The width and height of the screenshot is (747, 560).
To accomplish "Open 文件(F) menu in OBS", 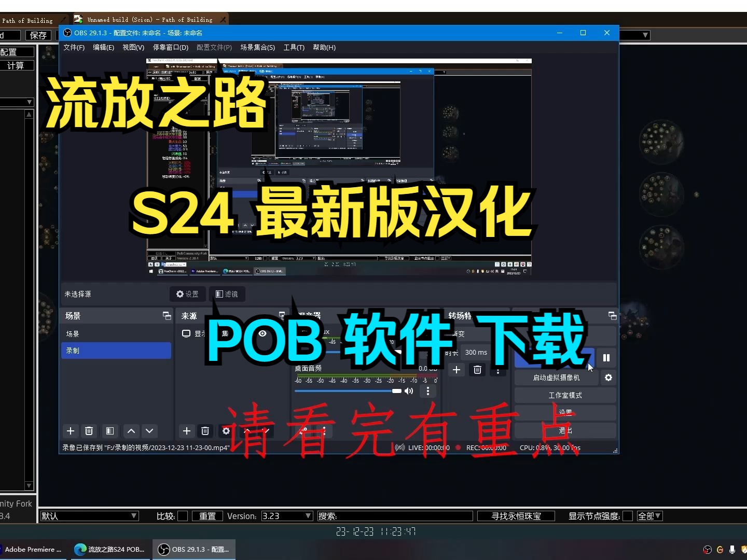I will [x=74, y=47].
